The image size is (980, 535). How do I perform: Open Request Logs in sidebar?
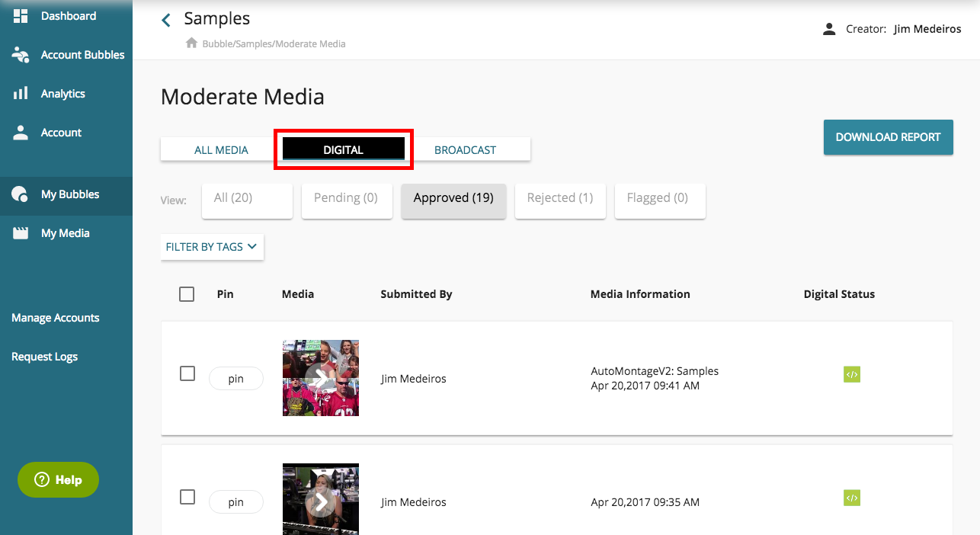pos(44,357)
